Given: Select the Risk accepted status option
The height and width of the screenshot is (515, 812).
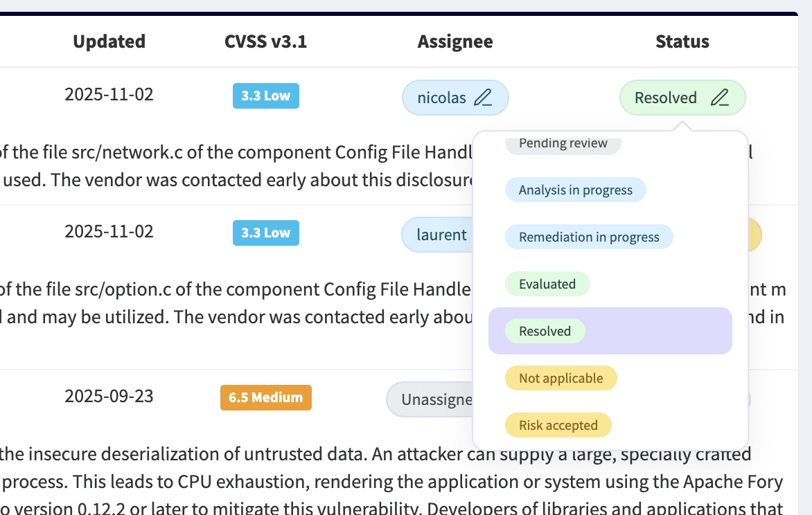Looking at the screenshot, I should 558,424.
